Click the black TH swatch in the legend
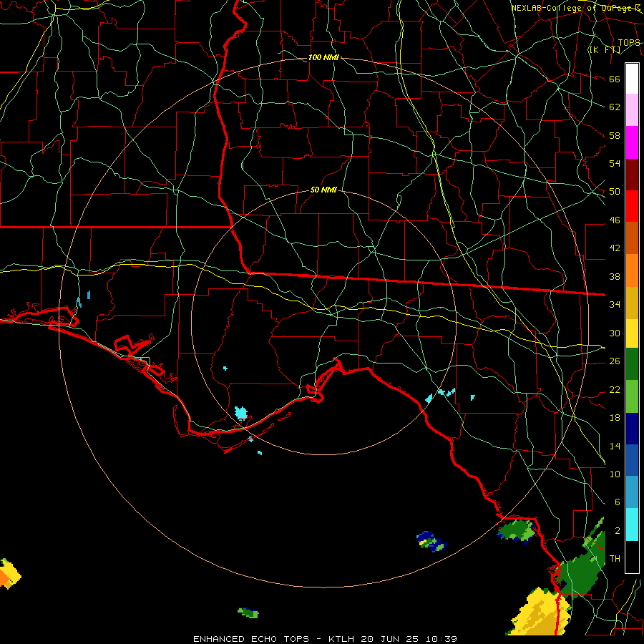Image resolution: width=644 pixels, height=644 pixels. (x=632, y=557)
